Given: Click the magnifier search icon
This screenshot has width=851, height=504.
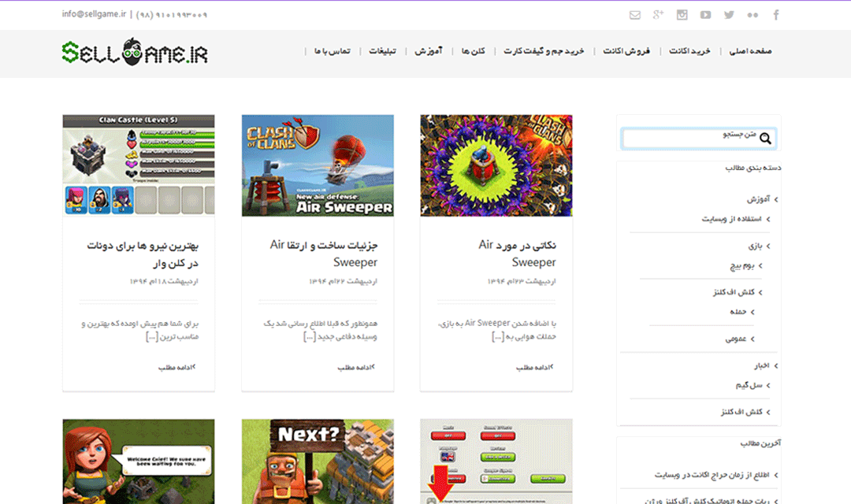Looking at the screenshot, I should click(765, 139).
